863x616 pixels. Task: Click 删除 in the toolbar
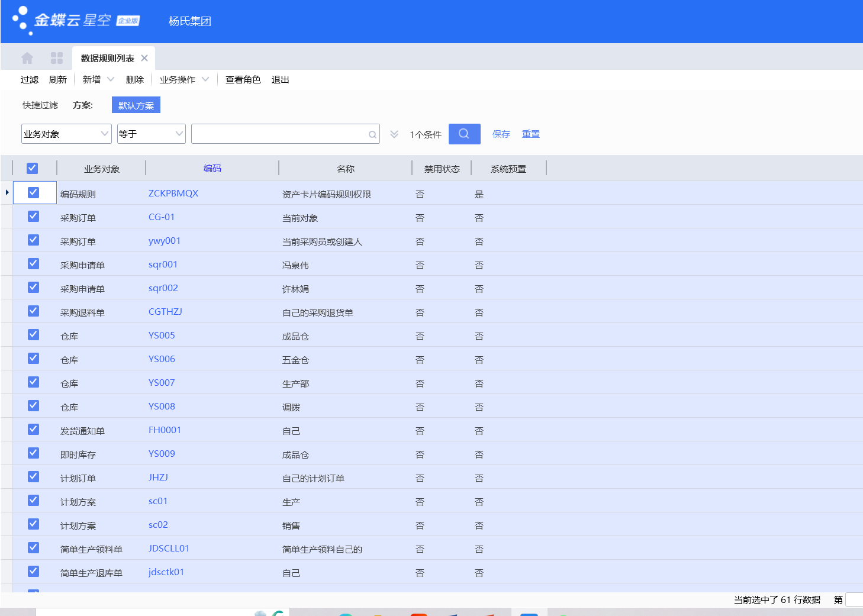point(135,79)
